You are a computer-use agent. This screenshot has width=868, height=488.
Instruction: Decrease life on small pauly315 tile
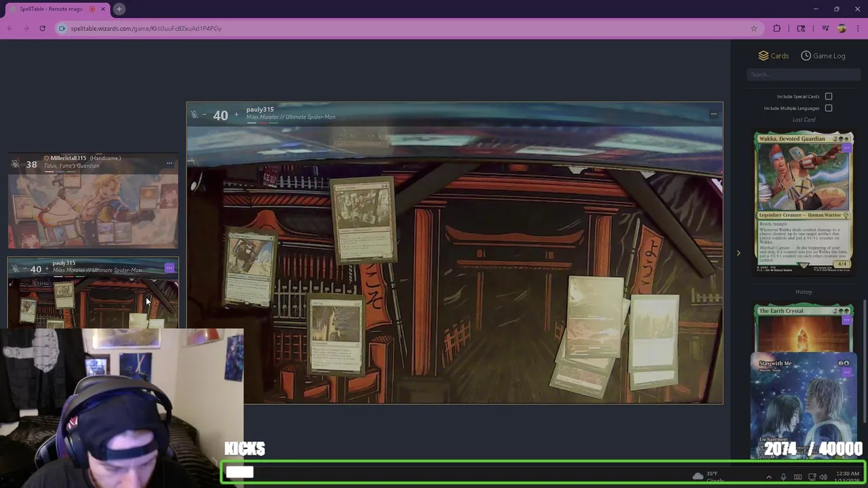point(24,269)
